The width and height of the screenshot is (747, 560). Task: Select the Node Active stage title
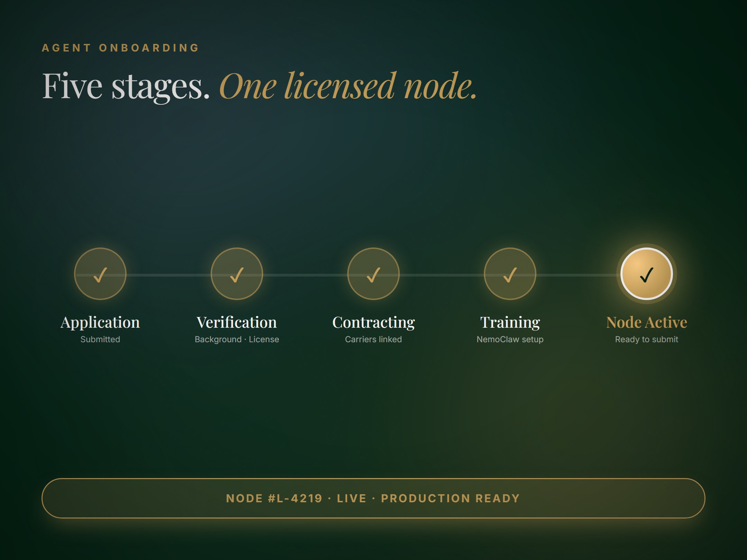[x=646, y=322]
